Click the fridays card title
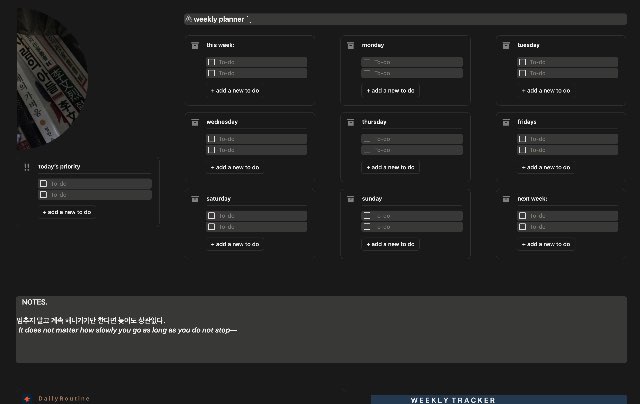This screenshot has width=640, height=404. 527,122
